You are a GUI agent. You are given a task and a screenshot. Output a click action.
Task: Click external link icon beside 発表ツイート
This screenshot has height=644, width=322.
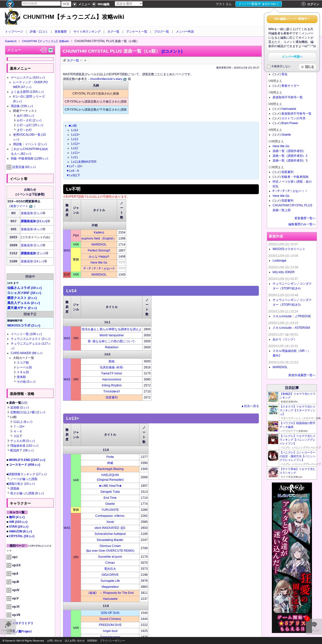click(31, 206)
